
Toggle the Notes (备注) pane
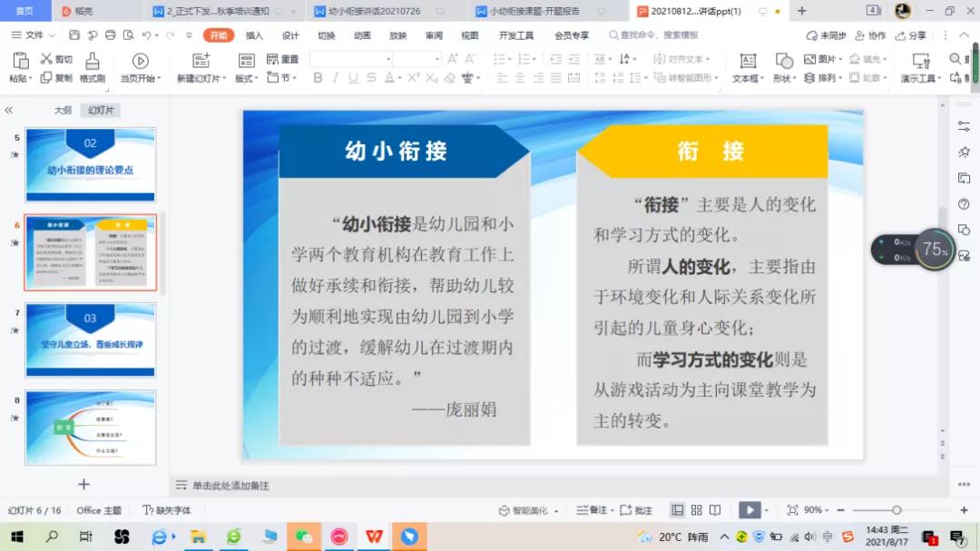(592, 510)
